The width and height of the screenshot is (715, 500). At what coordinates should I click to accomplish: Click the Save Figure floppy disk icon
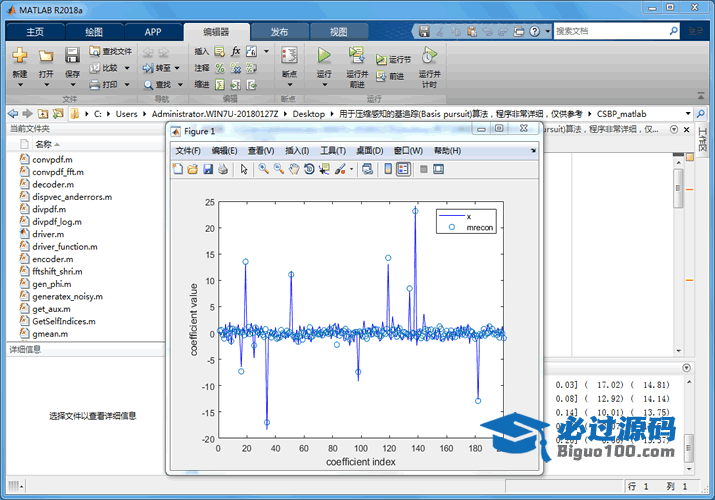pyautogui.click(x=208, y=169)
